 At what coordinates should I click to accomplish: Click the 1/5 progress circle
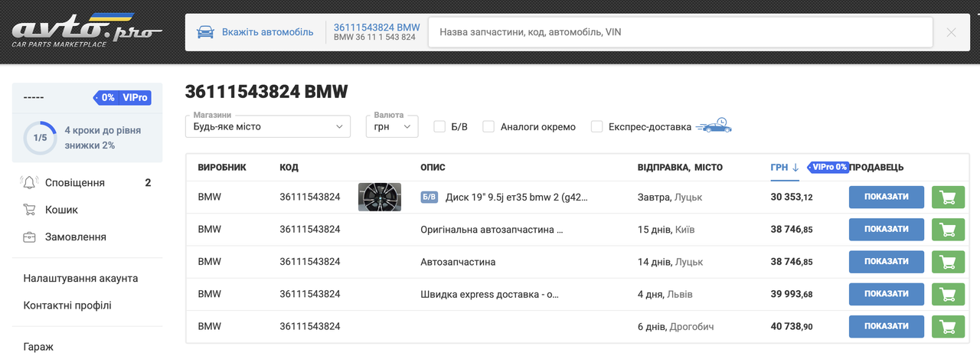pos(40,138)
